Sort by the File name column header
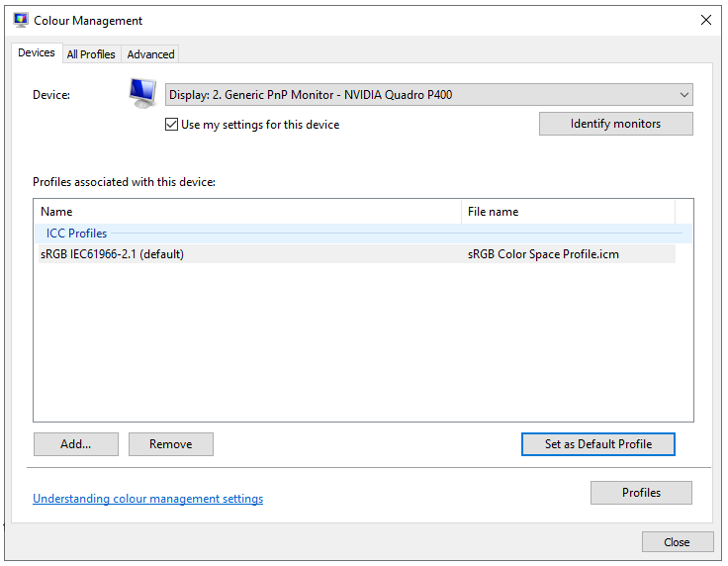The width and height of the screenshot is (728, 566). 569,212
